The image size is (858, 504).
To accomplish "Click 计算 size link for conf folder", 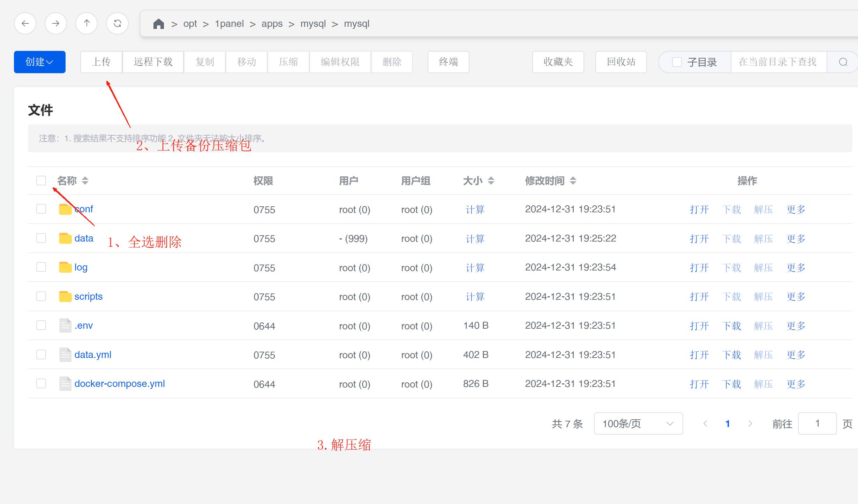I will [475, 209].
